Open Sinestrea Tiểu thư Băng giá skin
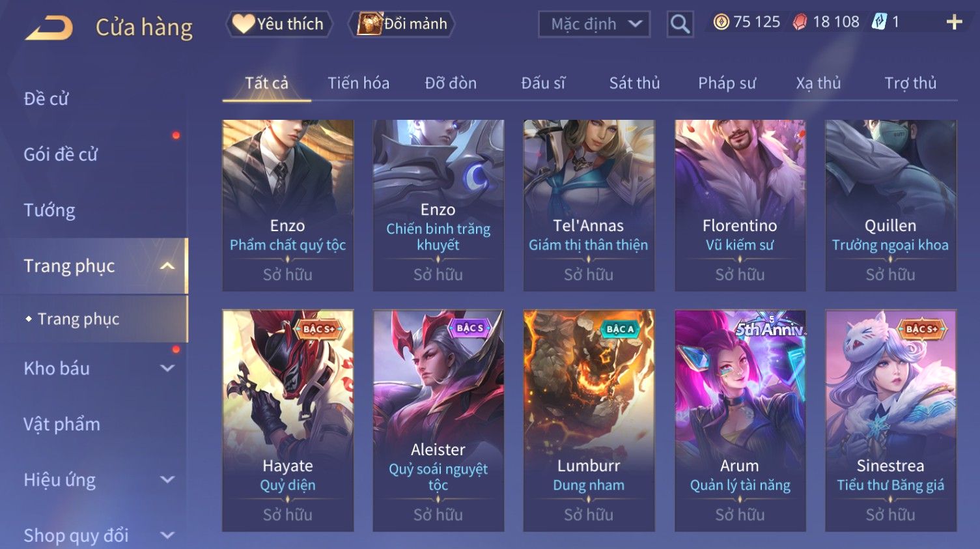 click(890, 420)
